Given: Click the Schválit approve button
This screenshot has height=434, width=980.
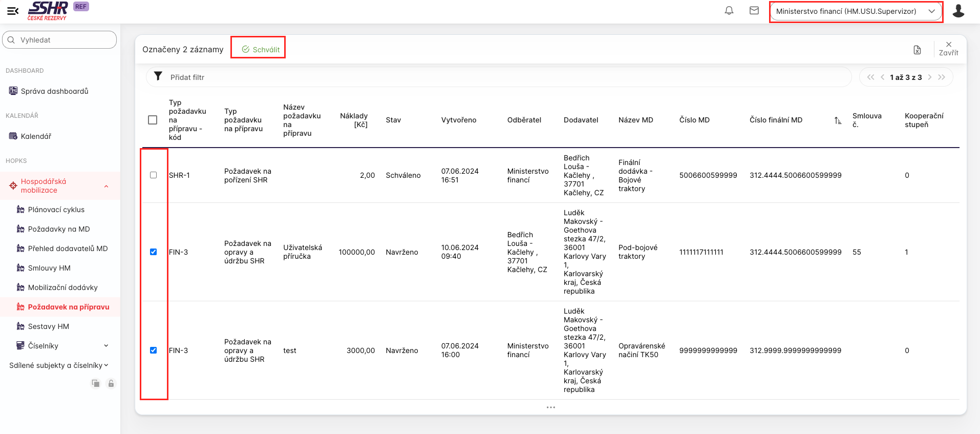Looking at the screenshot, I should pos(261,50).
